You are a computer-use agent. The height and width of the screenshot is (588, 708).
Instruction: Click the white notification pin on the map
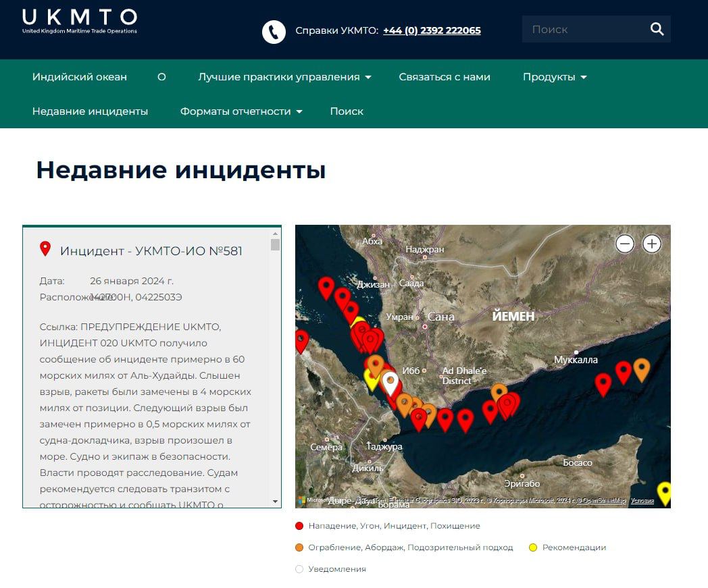point(390,382)
